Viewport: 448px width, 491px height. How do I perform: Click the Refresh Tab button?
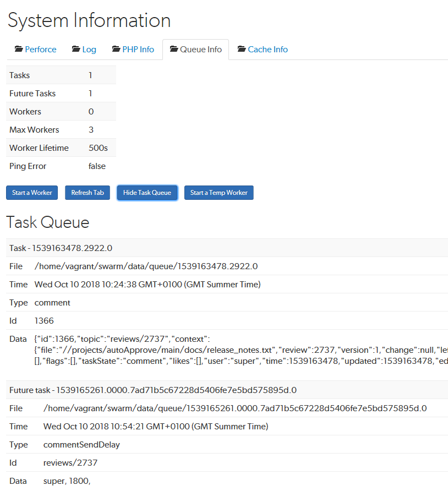[x=88, y=193]
